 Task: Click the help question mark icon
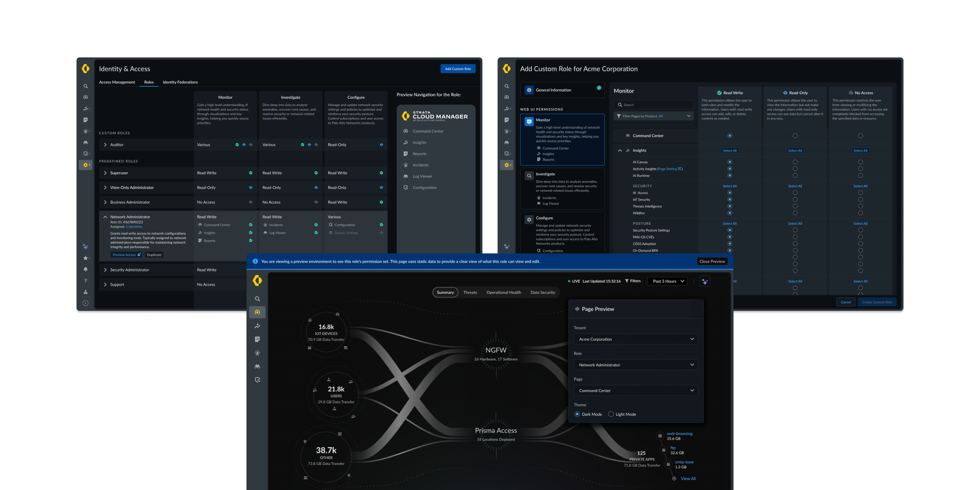point(85,281)
